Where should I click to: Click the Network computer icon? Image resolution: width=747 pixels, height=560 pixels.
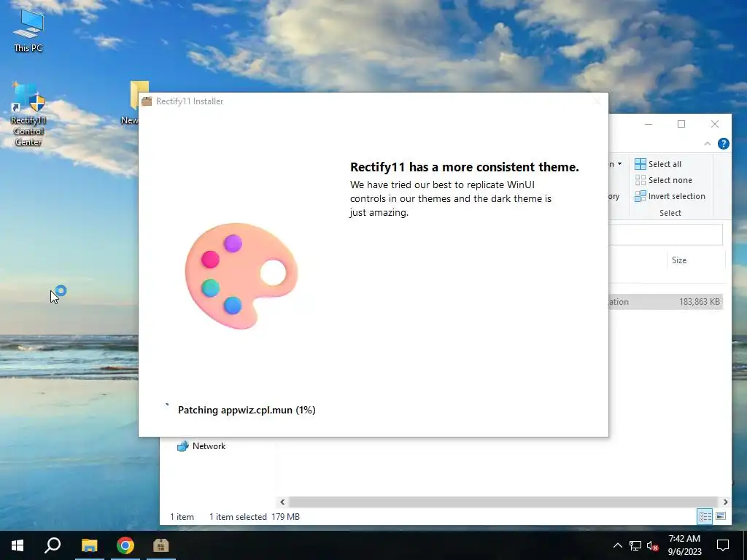click(x=182, y=446)
